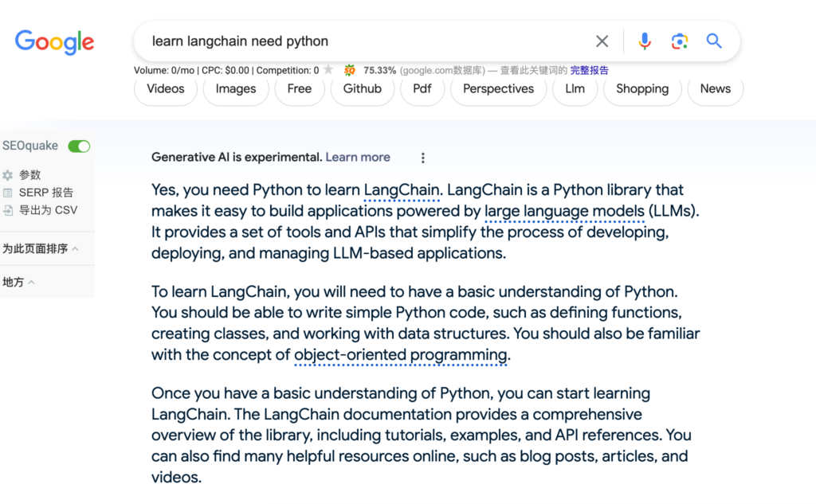Click the underlined object-oriented programming term

(x=401, y=355)
